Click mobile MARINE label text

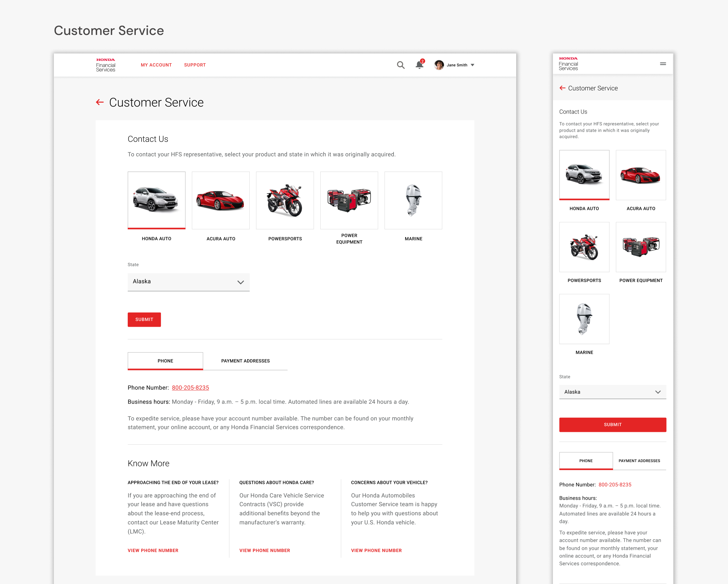pos(584,353)
